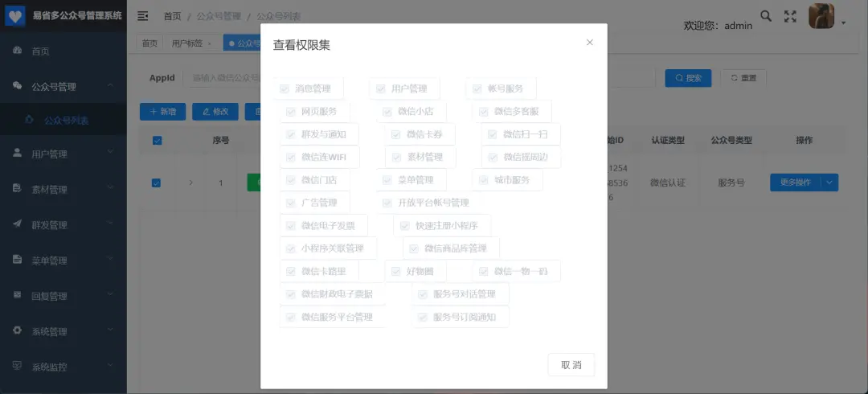Toggle the 用户管理 permission checkbox in dialog

pyautogui.click(x=380, y=88)
